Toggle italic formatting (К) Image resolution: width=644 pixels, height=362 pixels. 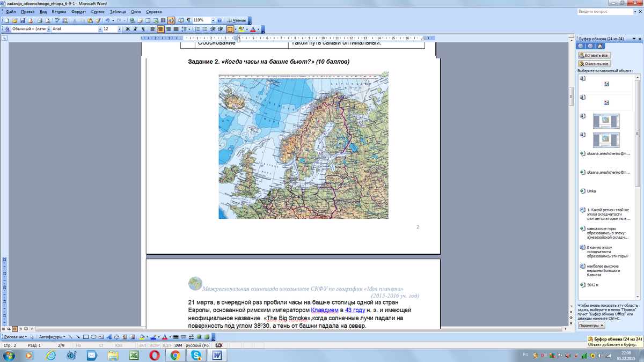click(135, 29)
